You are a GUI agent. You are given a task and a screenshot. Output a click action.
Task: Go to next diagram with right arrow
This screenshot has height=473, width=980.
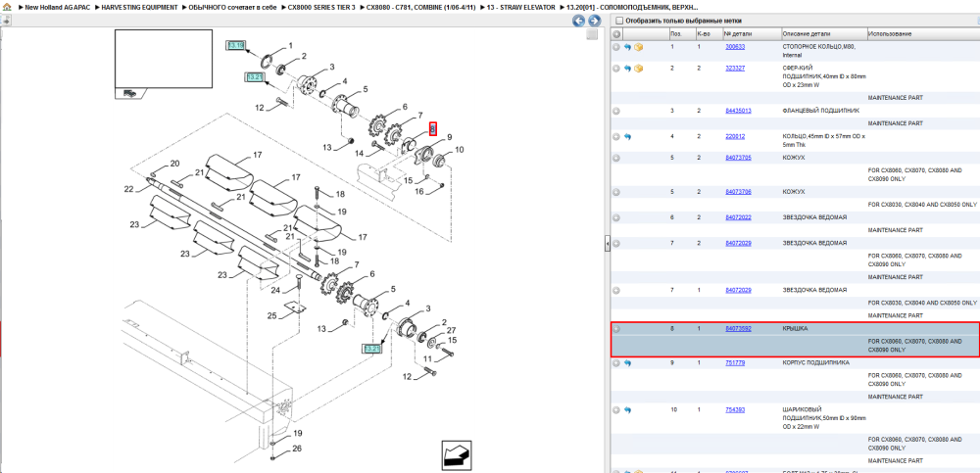click(x=595, y=22)
